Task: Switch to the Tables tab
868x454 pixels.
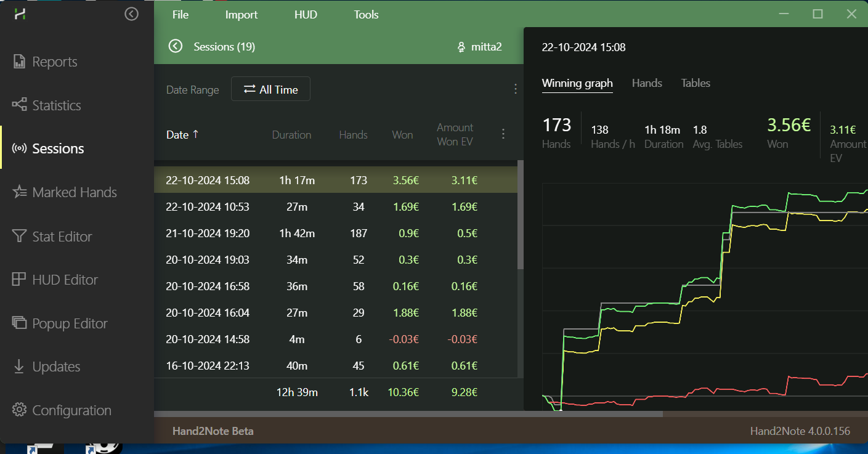Action: 696,83
